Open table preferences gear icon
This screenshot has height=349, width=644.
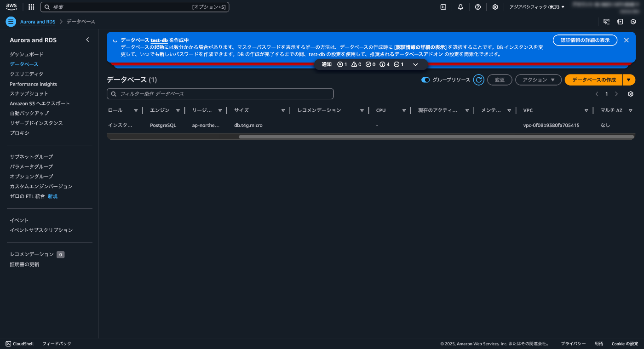tap(631, 94)
